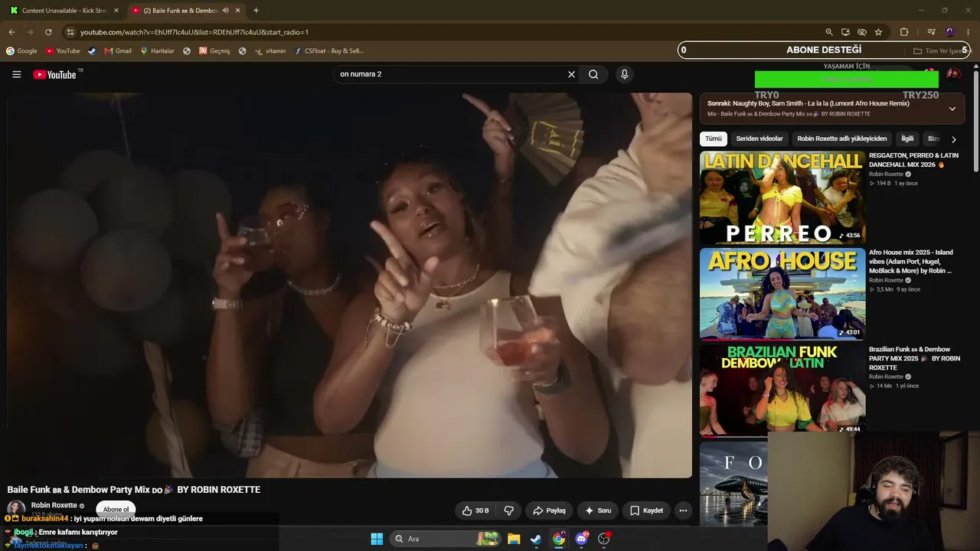Viewport: 980px width, 551px height.
Task: Click the Soru ask button
Action: click(x=598, y=510)
